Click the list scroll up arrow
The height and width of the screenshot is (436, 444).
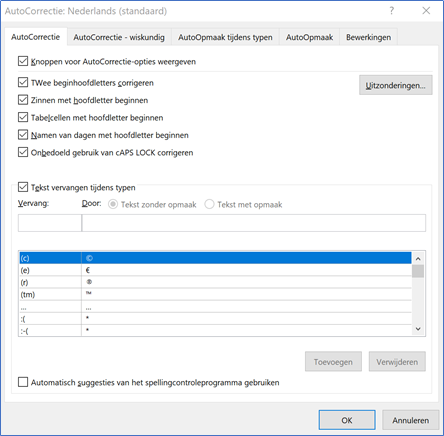pos(418,258)
